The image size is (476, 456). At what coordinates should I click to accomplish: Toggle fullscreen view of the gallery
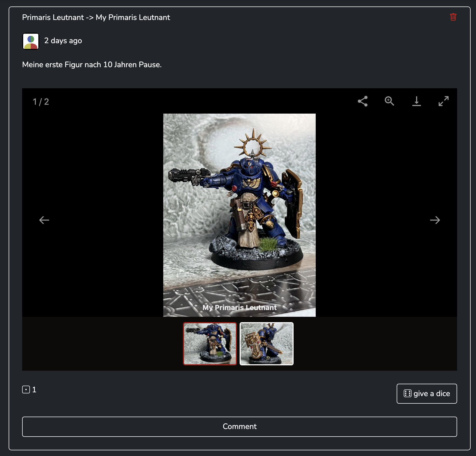click(443, 101)
